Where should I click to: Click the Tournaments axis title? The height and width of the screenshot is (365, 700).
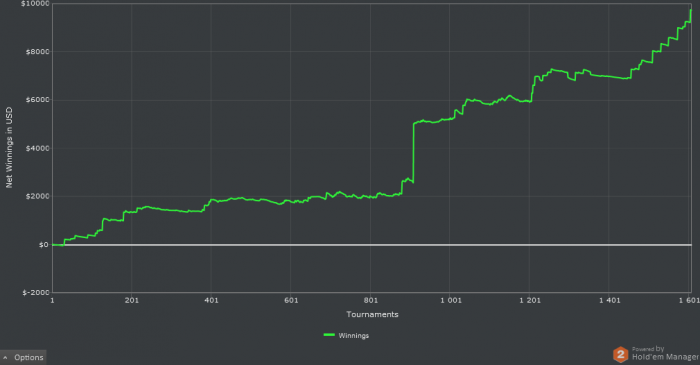point(372,315)
